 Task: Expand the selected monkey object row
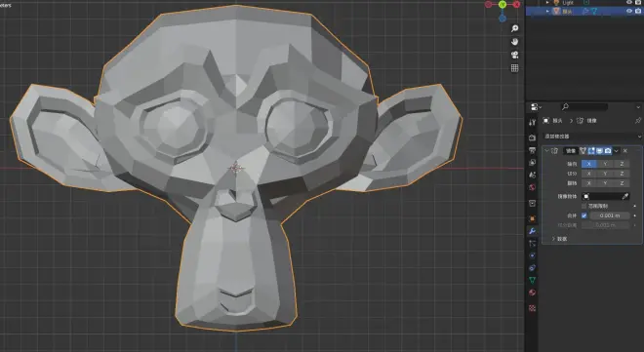tap(547, 12)
